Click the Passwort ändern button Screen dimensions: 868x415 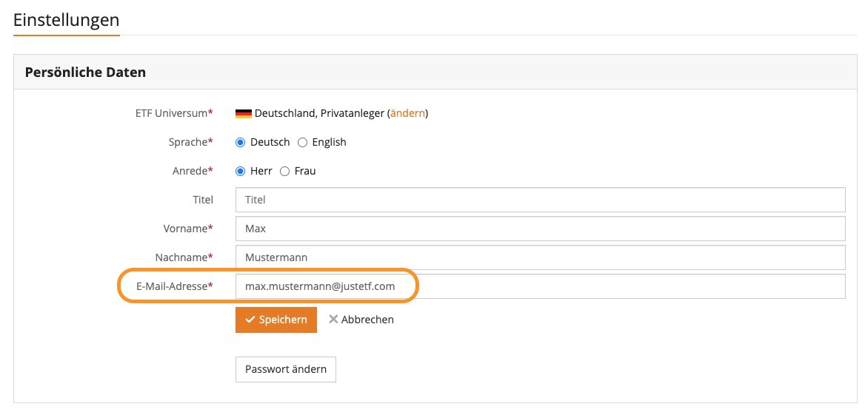pos(285,369)
